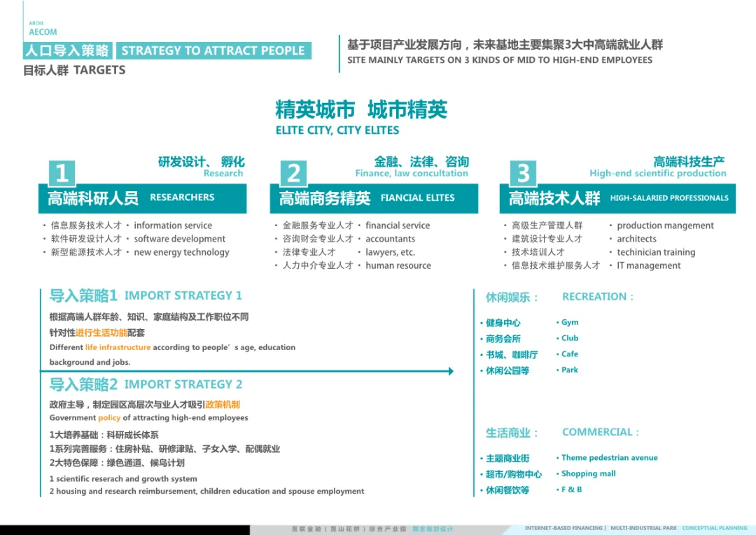
Task: Click 'Finance, law concultation' subtitle
Action: pyautogui.click(x=412, y=173)
